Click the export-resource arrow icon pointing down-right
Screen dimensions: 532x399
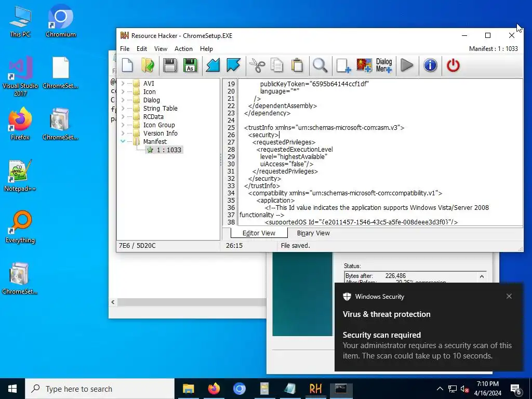coord(233,65)
